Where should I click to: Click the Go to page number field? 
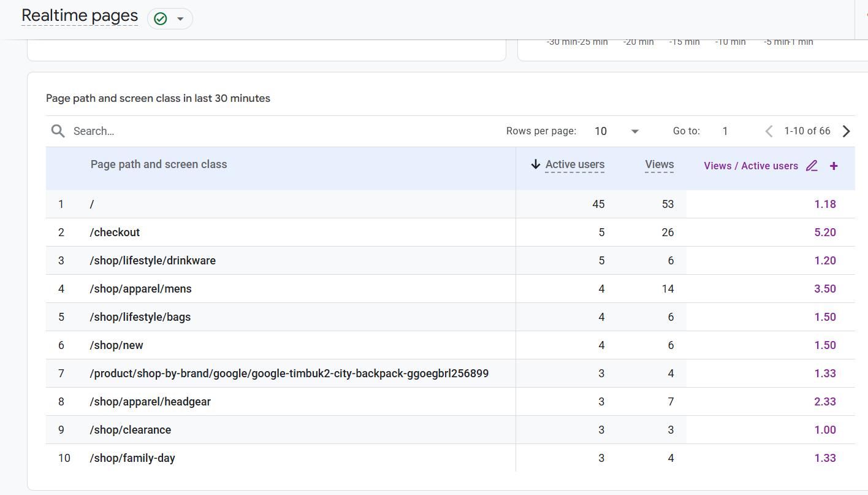[x=725, y=131]
